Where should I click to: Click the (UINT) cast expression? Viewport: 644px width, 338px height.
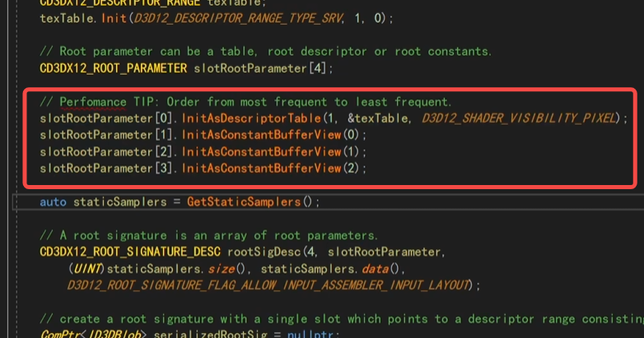tap(86, 269)
